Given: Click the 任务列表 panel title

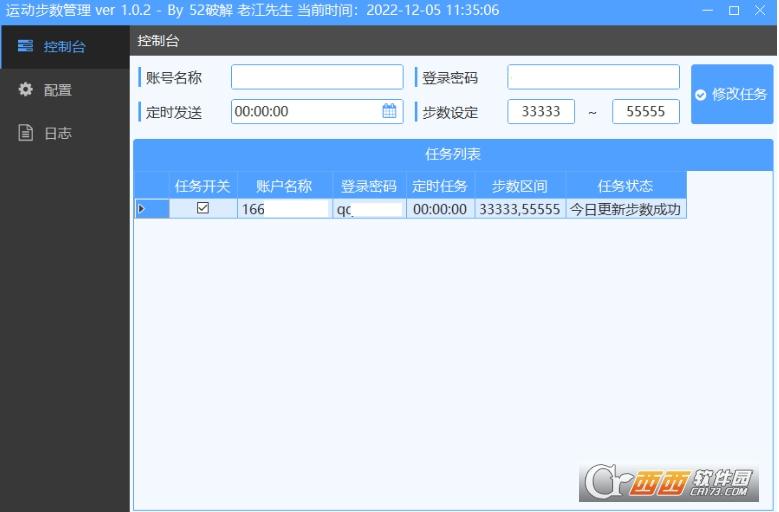Looking at the screenshot, I should [453, 154].
